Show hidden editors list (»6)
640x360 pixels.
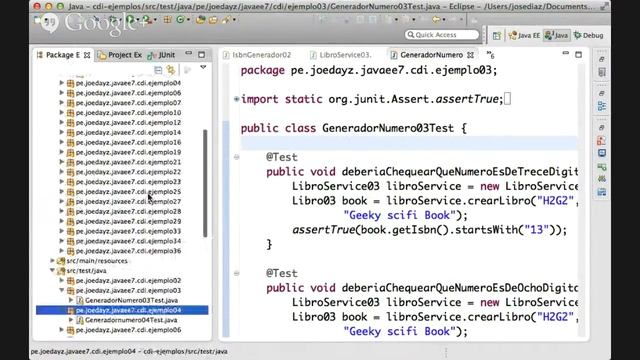click(x=490, y=55)
